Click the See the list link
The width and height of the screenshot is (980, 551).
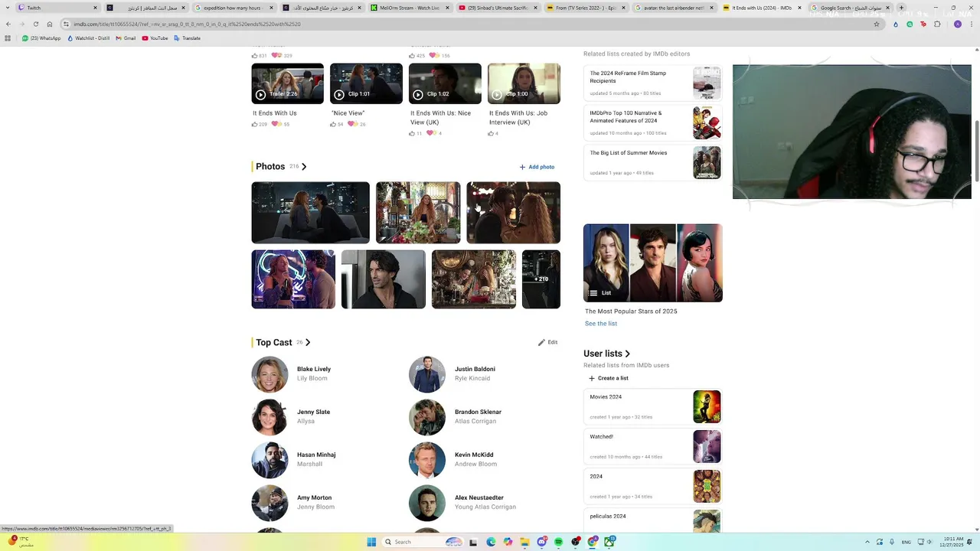[601, 324]
